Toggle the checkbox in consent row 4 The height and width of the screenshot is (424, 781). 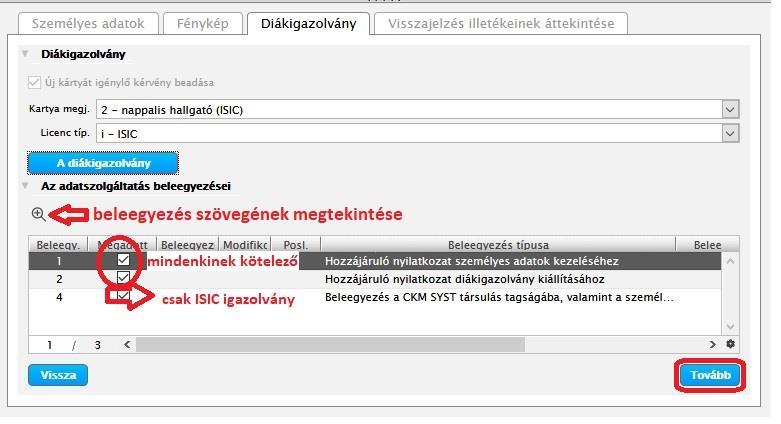[123, 295]
